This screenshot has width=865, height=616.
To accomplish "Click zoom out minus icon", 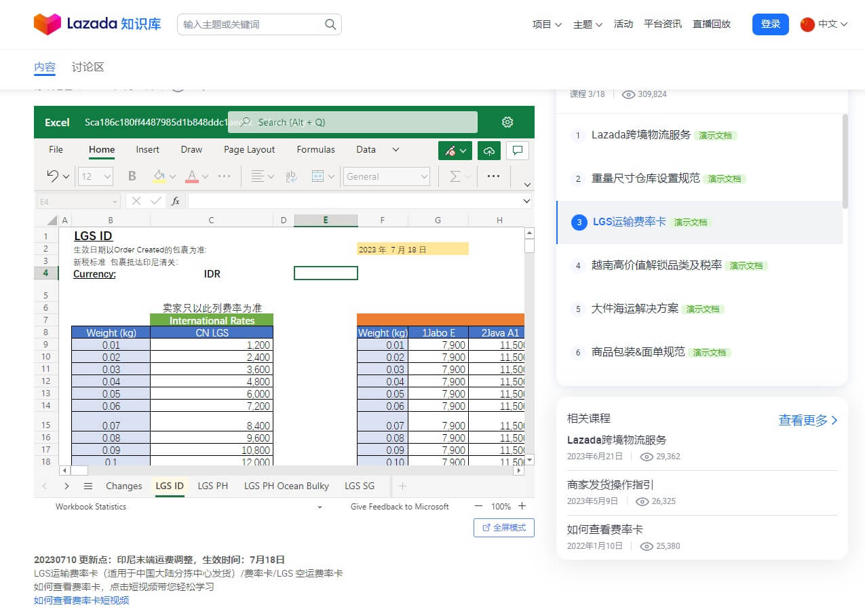I will [478, 506].
